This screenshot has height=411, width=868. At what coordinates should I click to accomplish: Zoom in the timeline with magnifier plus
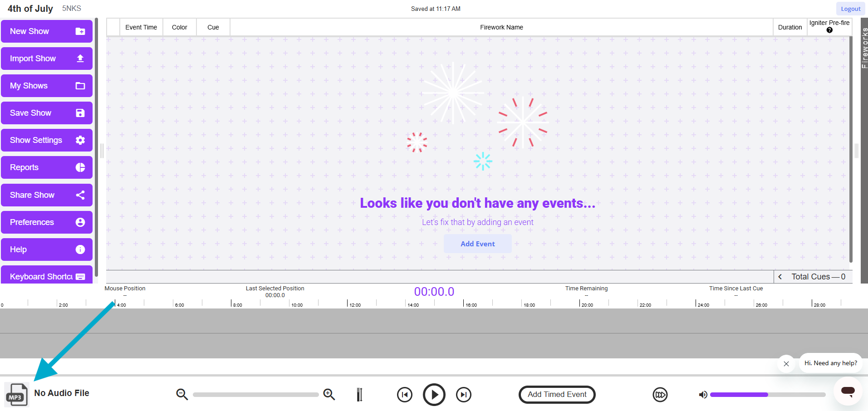(x=329, y=395)
